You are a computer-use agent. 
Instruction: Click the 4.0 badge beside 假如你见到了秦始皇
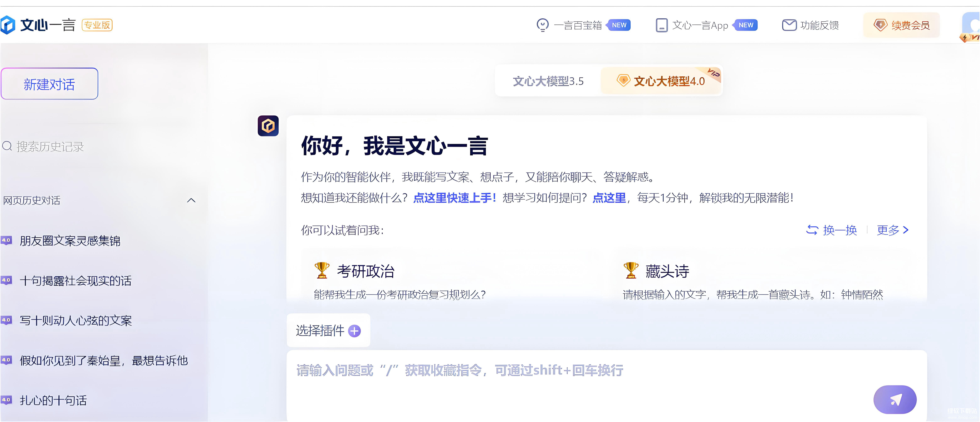point(6,360)
